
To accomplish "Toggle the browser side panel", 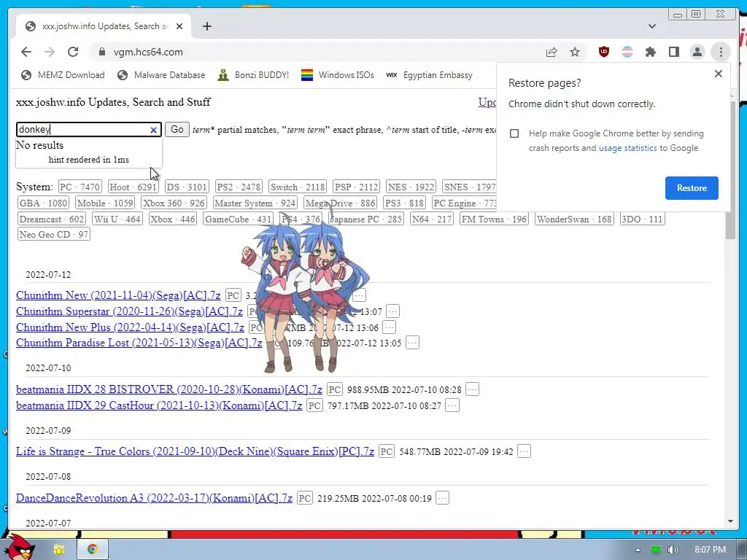I will click(x=673, y=52).
